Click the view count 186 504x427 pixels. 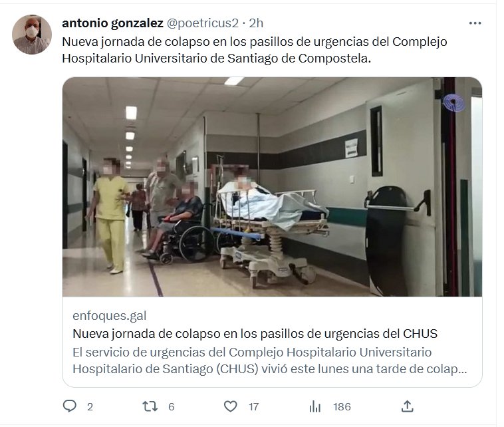click(x=342, y=407)
